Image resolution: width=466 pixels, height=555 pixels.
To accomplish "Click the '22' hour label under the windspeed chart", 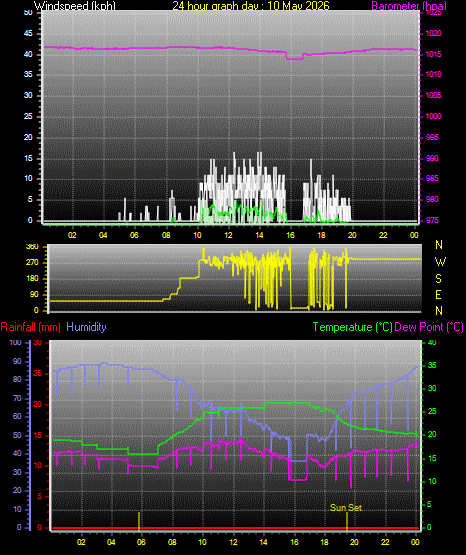I will [383, 235].
